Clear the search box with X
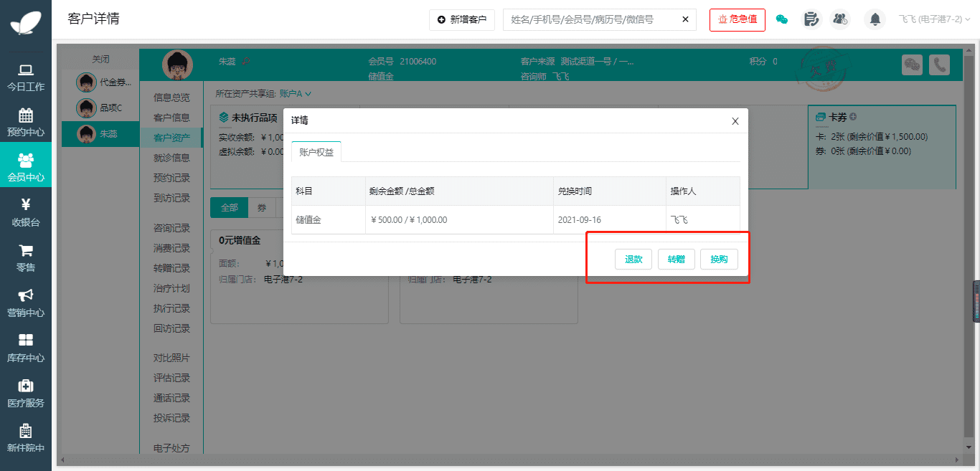 [x=685, y=19]
